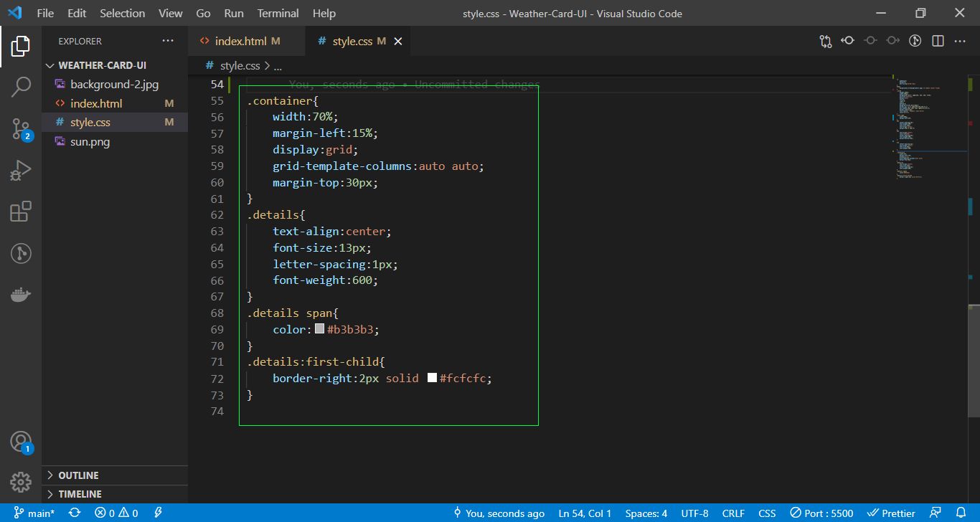The width and height of the screenshot is (980, 522).
Task: Click the vertical editor scrollbar thumb
Action: (974, 361)
